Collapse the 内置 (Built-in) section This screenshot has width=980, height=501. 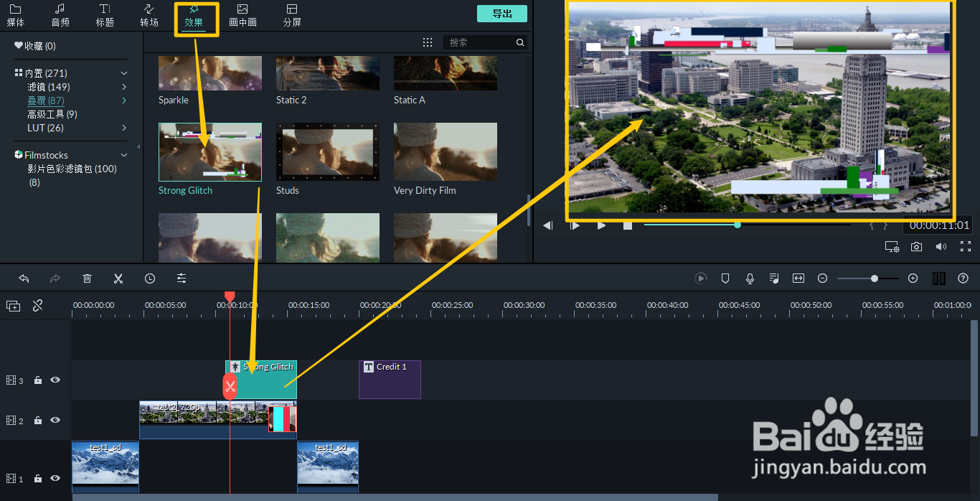click(123, 72)
